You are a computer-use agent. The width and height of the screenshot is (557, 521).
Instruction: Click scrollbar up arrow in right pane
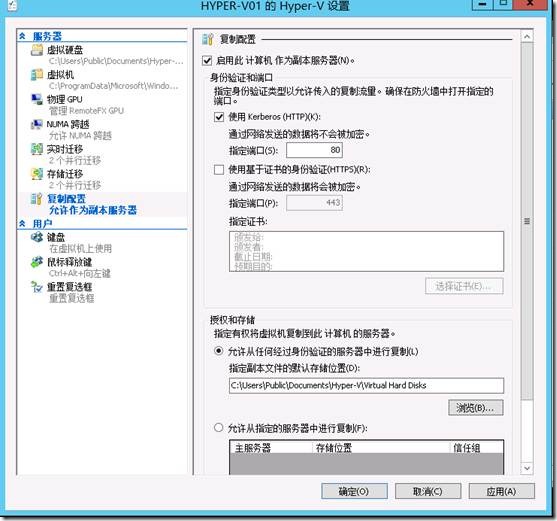click(x=527, y=37)
